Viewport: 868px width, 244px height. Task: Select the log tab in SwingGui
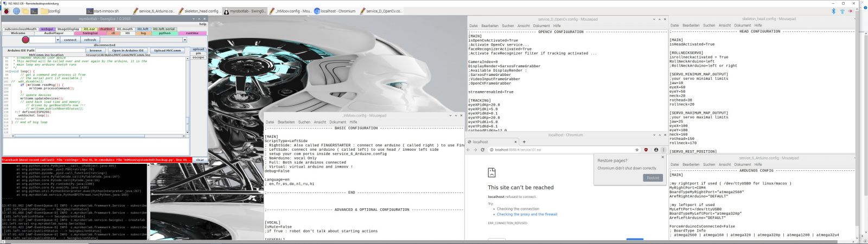point(143,33)
